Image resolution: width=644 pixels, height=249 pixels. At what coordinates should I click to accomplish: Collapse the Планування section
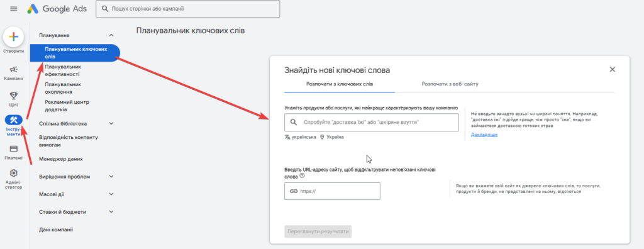click(x=111, y=35)
